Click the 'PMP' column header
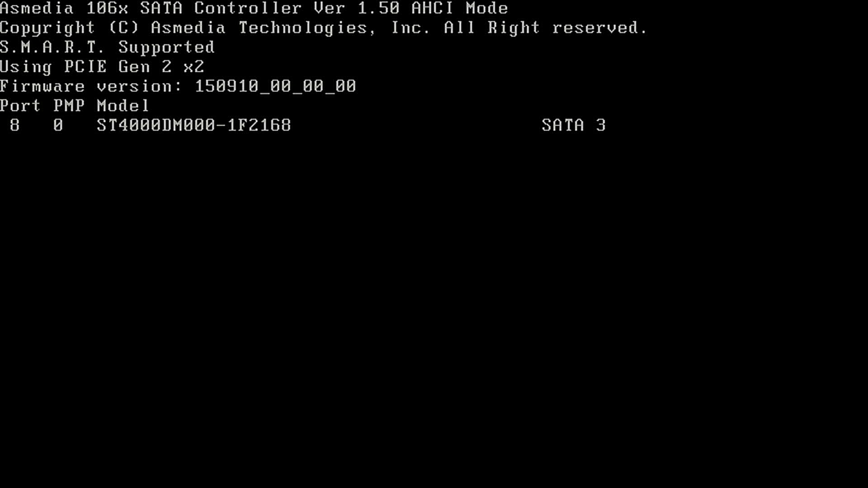The height and width of the screenshot is (488, 868). 69,106
